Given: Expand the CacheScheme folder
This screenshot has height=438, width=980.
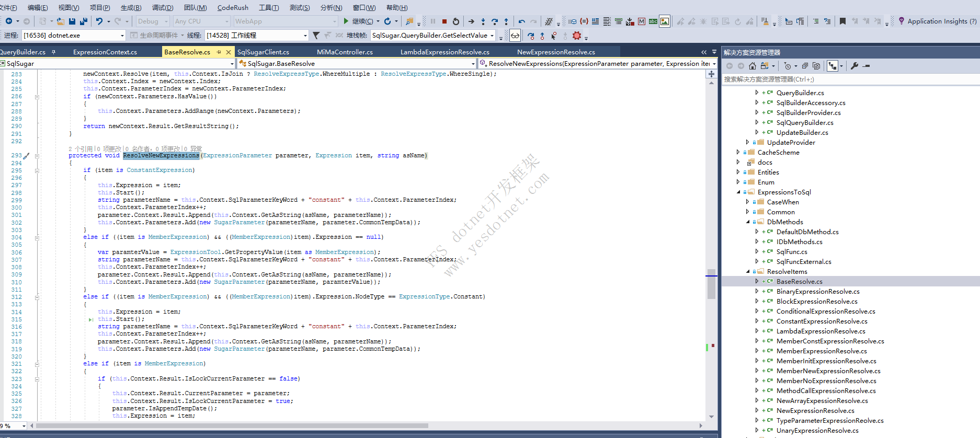Looking at the screenshot, I should tap(738, 153).
